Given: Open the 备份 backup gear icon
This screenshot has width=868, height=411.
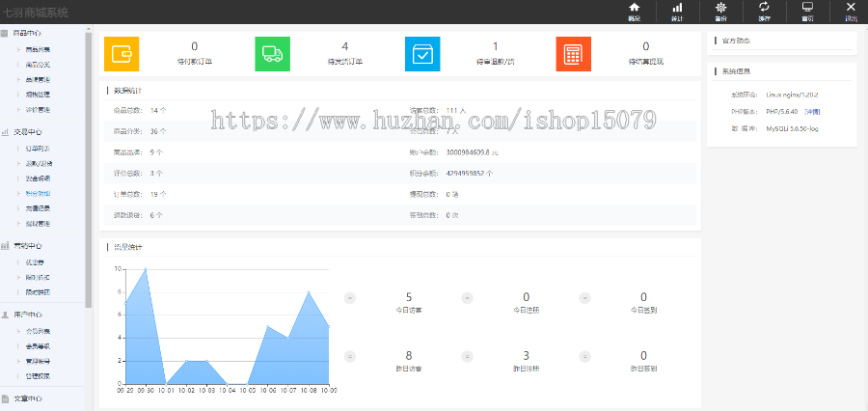Looking at the screenshot, I should click(720, 8).
